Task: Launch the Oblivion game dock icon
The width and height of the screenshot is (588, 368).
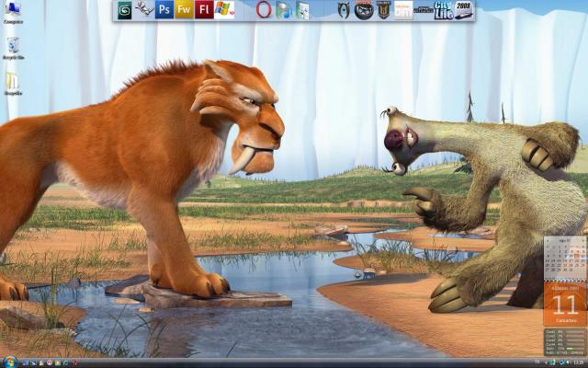Action: pyautogui.click(x=344, y=10)
